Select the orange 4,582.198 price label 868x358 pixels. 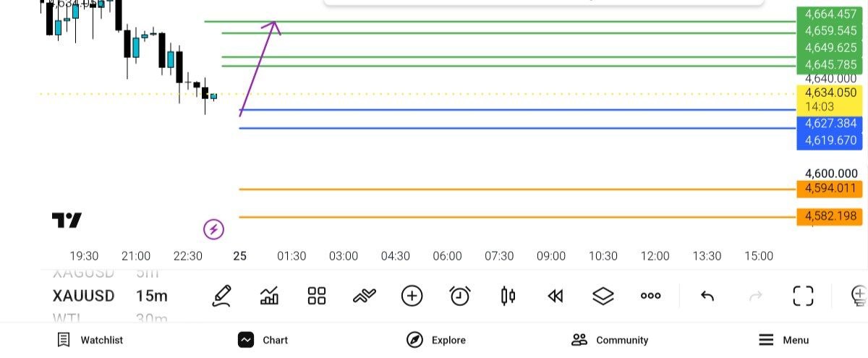pyautogui.click(x=830, y=216)
